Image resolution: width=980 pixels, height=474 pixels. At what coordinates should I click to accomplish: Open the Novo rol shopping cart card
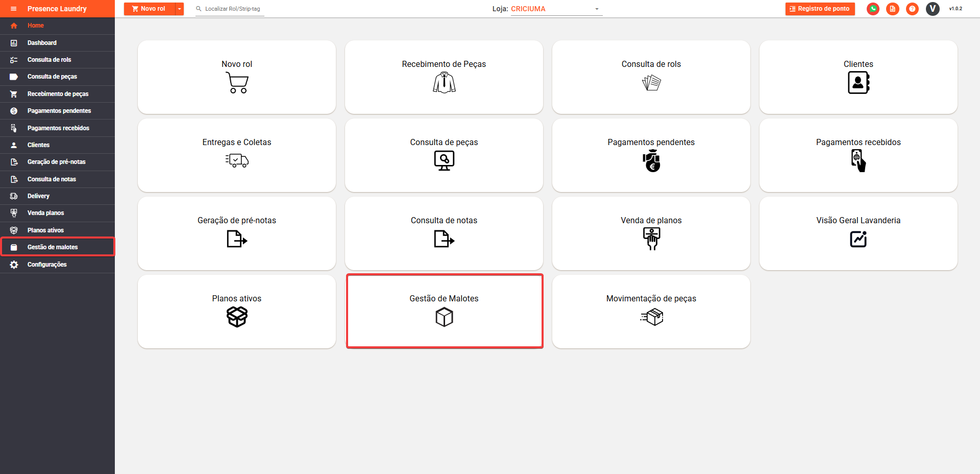tap(237, 77)
